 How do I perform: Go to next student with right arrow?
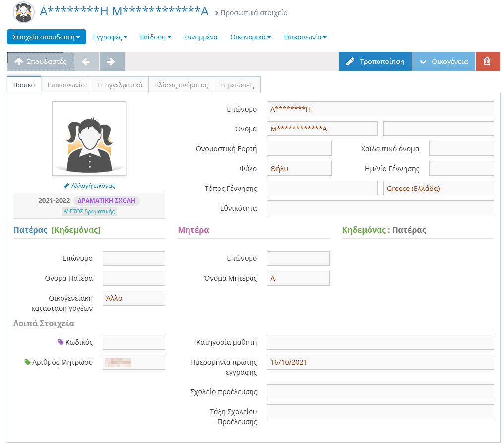tap(112, 62)
